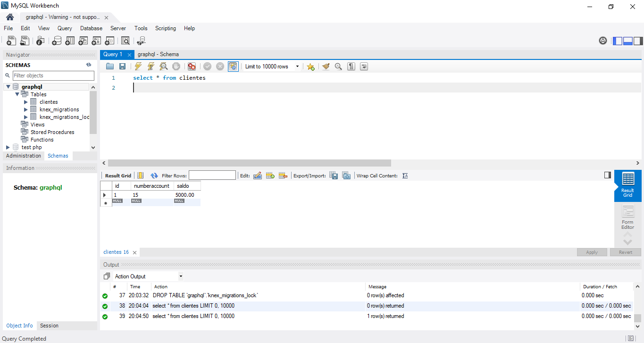Delete selected rows icon in result grid
This screenshot has height=343, width=644.
pos(283,176)
